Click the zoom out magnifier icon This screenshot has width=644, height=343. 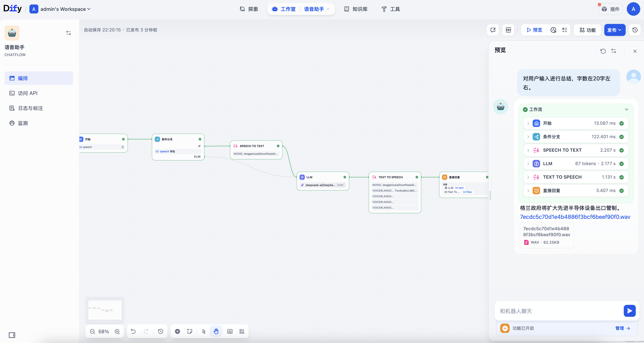(x=92, y=332)
